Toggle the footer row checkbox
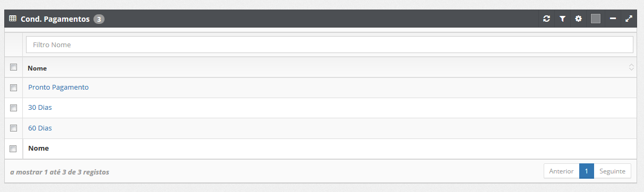This screenshot has height=192, width=644. 14,149
